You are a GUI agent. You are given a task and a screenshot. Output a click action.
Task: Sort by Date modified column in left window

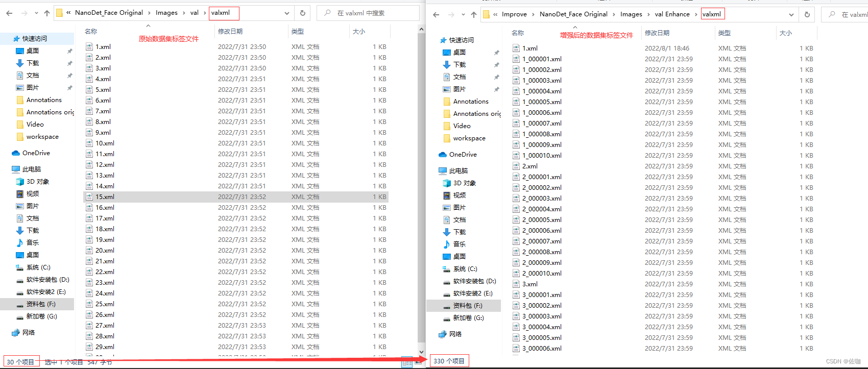230,31
